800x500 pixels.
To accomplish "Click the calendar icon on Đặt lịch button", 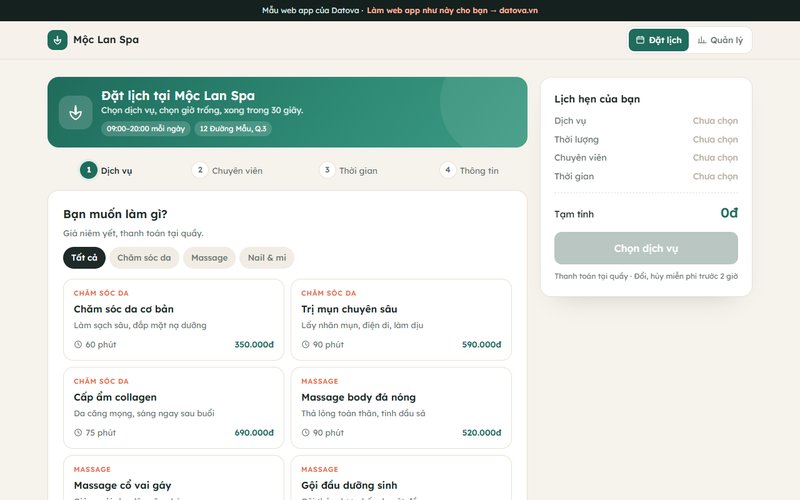I will [640, 40].
